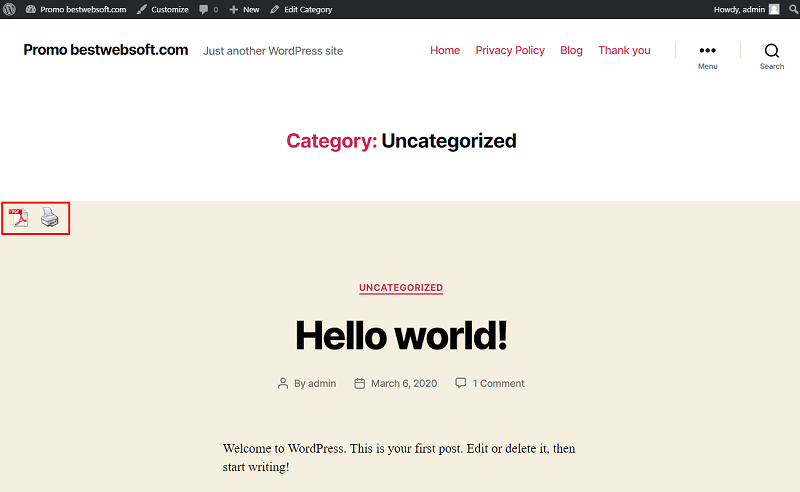Click the Category: Uncategorized heading

pyautogui.click(x=401, y=141)
